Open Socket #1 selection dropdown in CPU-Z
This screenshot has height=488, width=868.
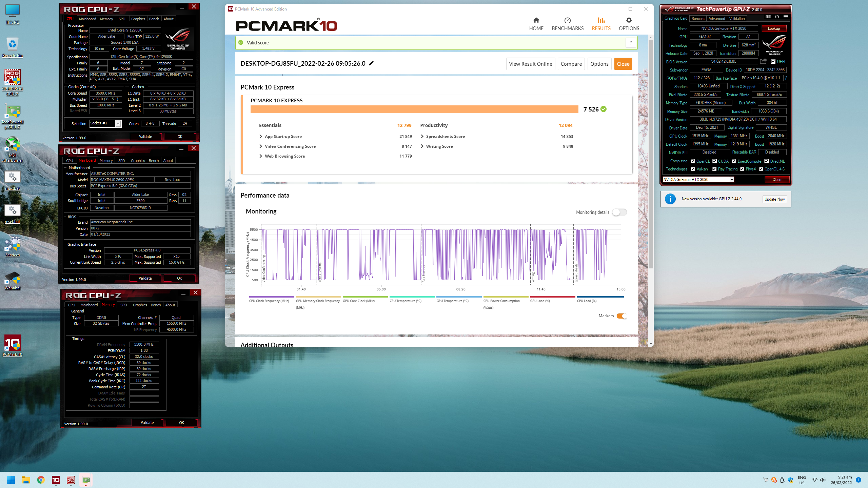(x=118, y=123)
